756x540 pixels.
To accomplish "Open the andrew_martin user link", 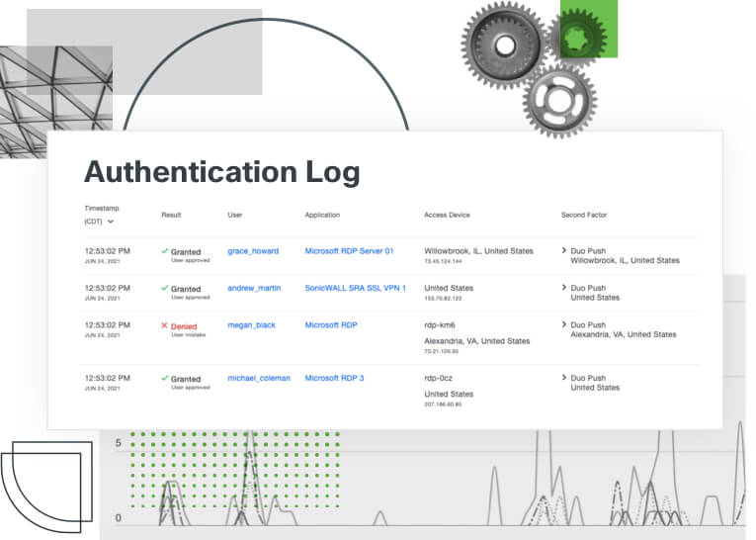I will point(254,288).
